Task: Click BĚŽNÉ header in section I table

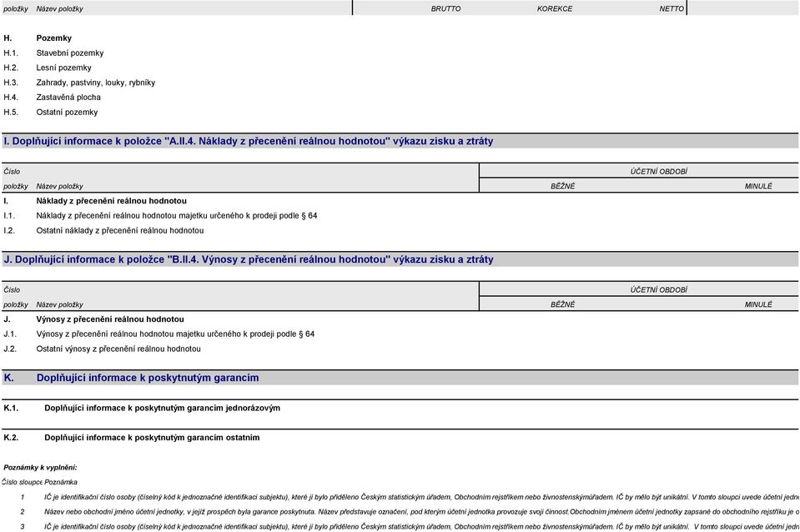Action: point(562,186)
